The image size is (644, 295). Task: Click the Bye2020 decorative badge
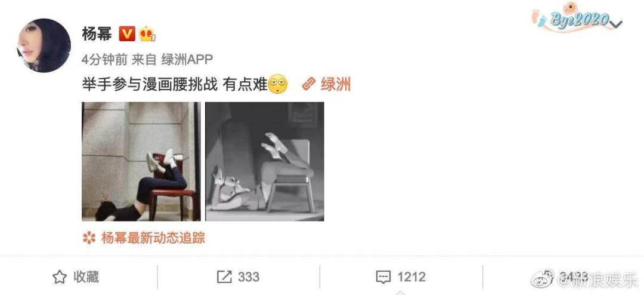(x=574, y=18)
